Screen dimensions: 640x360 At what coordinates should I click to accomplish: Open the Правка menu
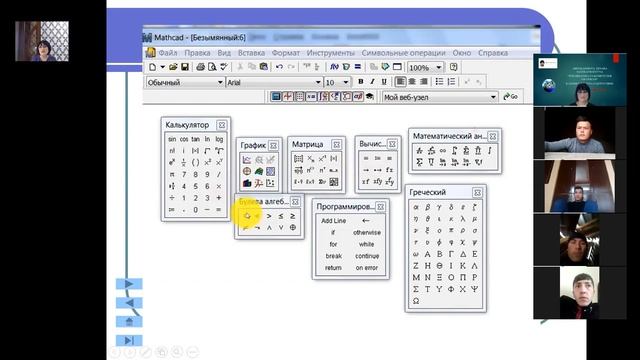197,53
